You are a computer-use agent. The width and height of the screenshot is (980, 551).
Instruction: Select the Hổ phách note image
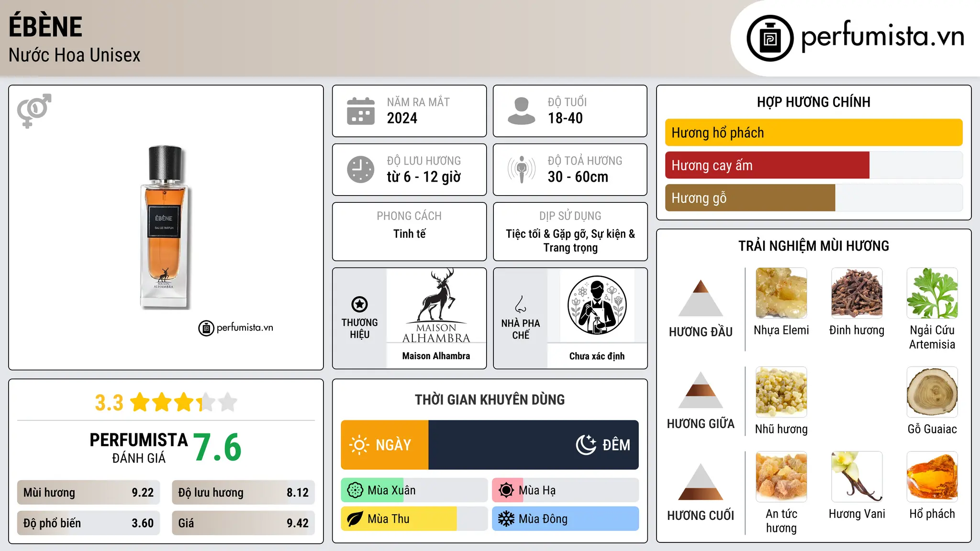[x=932, y=477]
